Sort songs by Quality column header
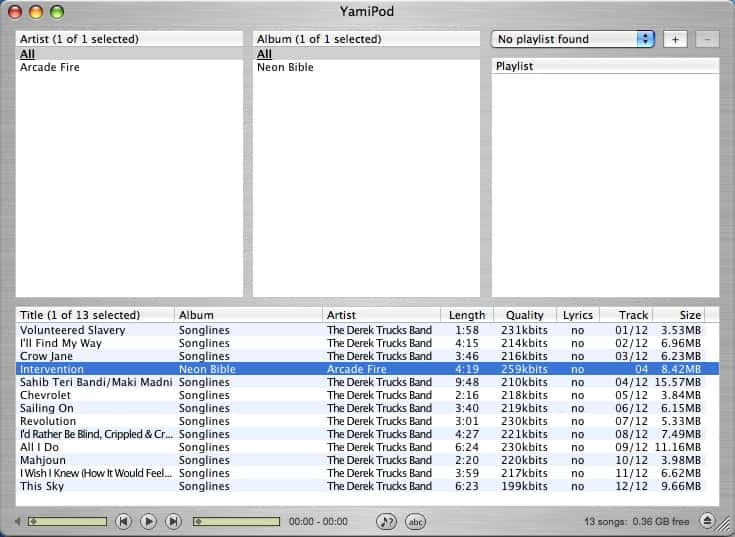This screenshot has width=735, height=537. point(524,315)
